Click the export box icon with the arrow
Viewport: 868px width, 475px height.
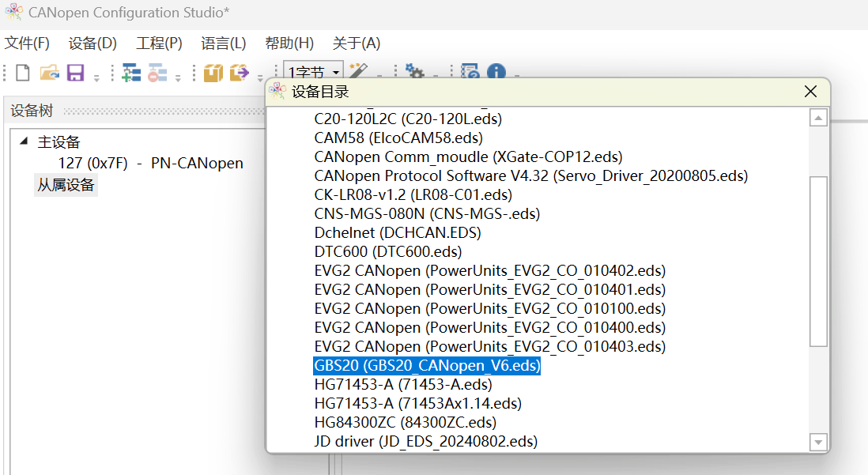pyautogui.click(x=240, y=73)
